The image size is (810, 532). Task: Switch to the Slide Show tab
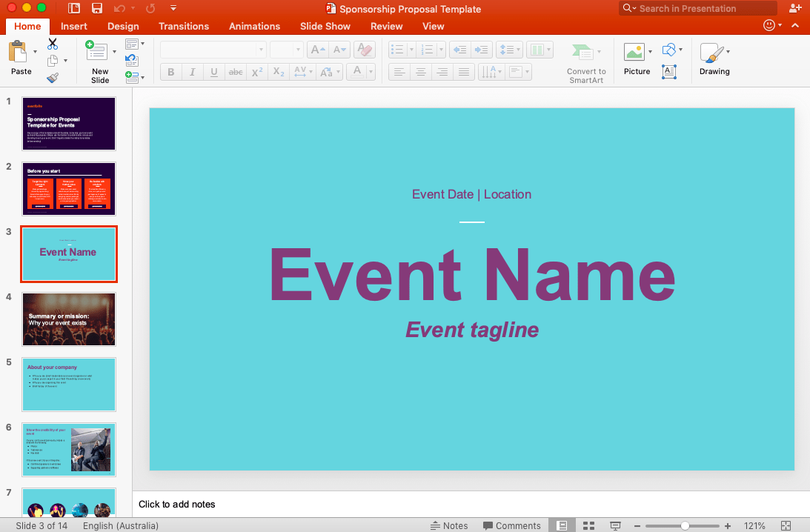click(x=325, y=26)
